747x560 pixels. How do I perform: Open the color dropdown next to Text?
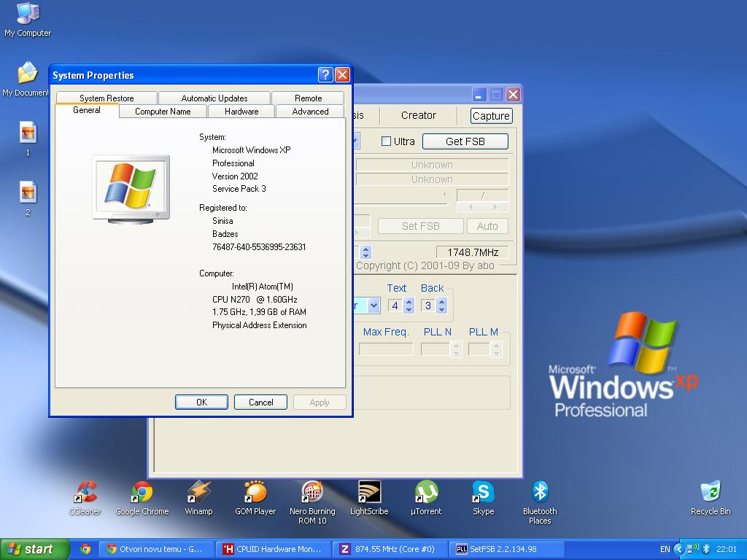(x=374, y=306)
